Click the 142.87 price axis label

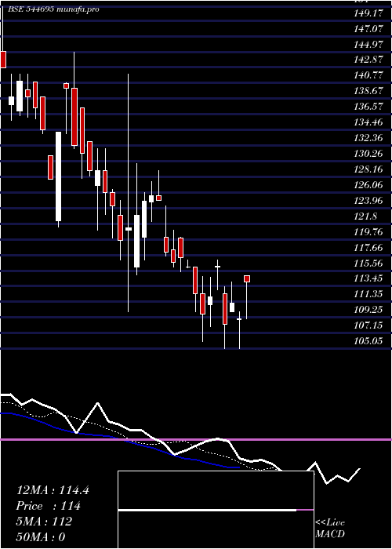coord(368,59)
